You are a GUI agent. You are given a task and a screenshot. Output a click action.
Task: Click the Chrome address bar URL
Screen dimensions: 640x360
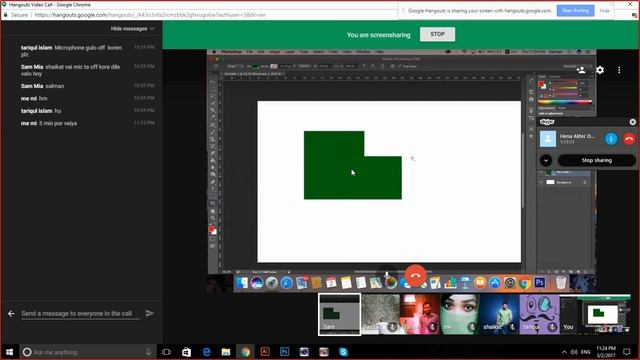click(x=150, y=15)
